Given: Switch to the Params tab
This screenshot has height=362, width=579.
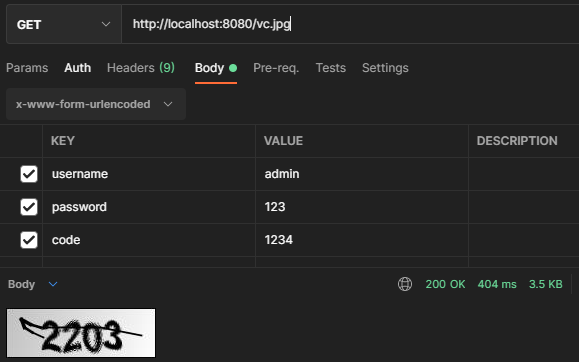Looking at the screenshot, I should point(27,68).
